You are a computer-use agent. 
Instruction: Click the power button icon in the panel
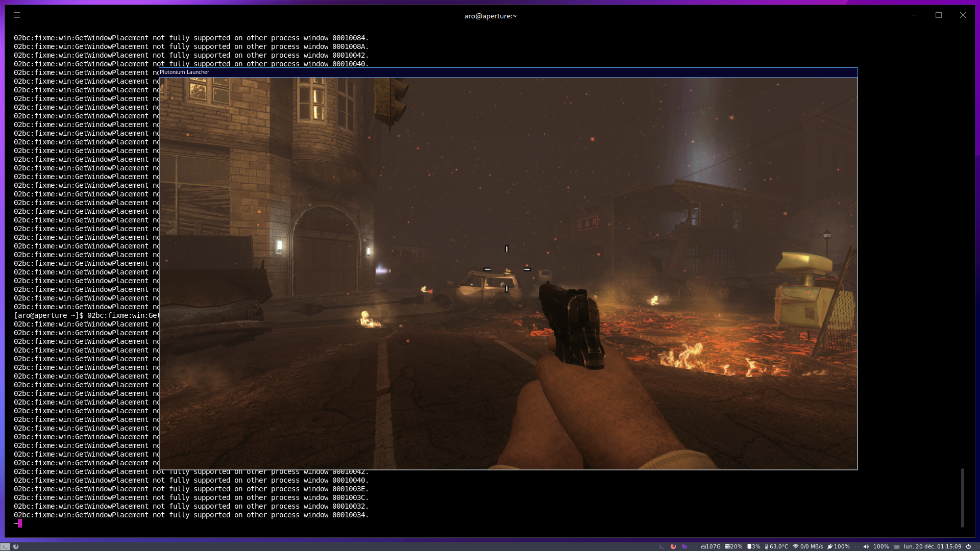(x=968, y=546)
